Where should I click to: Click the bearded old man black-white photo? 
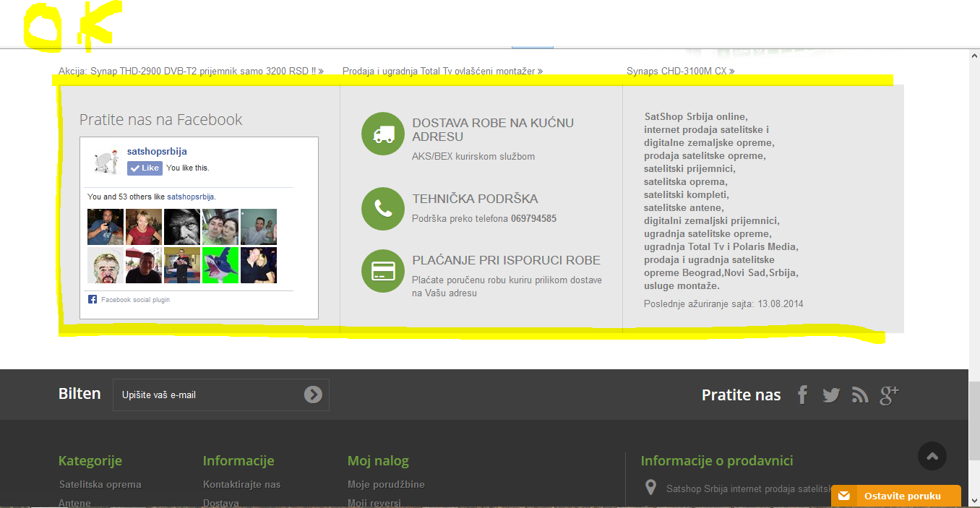182,227
